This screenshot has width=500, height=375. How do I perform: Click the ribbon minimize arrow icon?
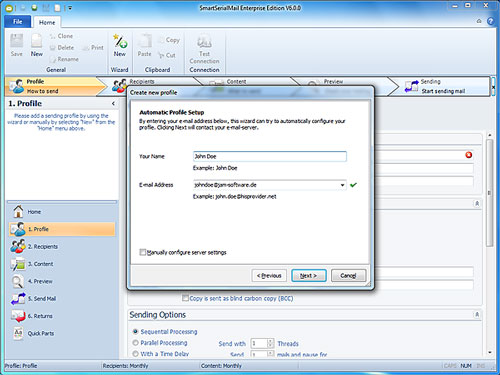point(479,21)
